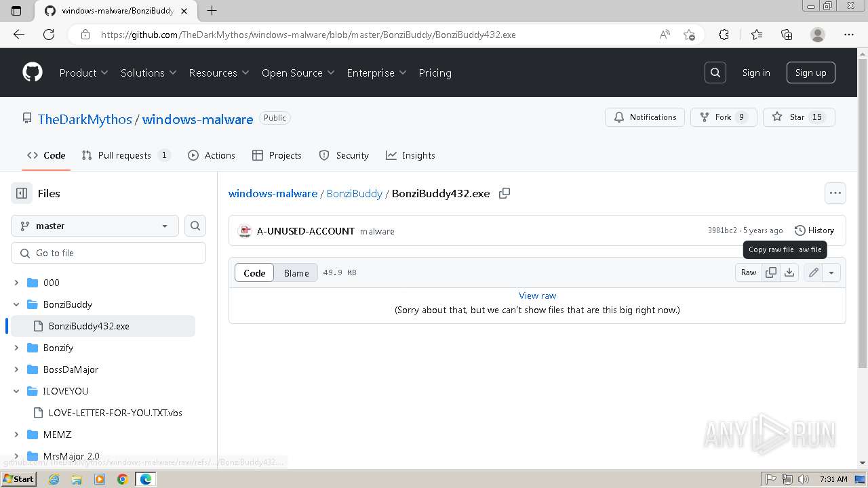Expand the Solutions menu

pyautogui.click(x=149, y=73)
